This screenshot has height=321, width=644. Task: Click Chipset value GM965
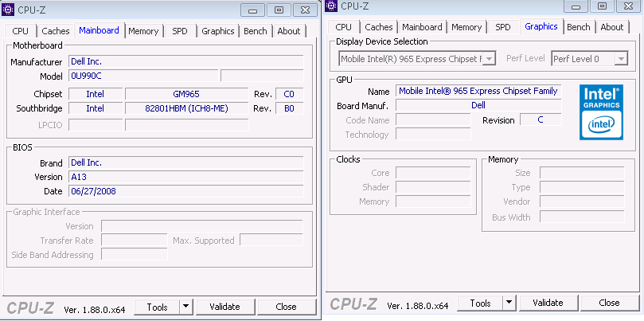click(x=186, y=94)
